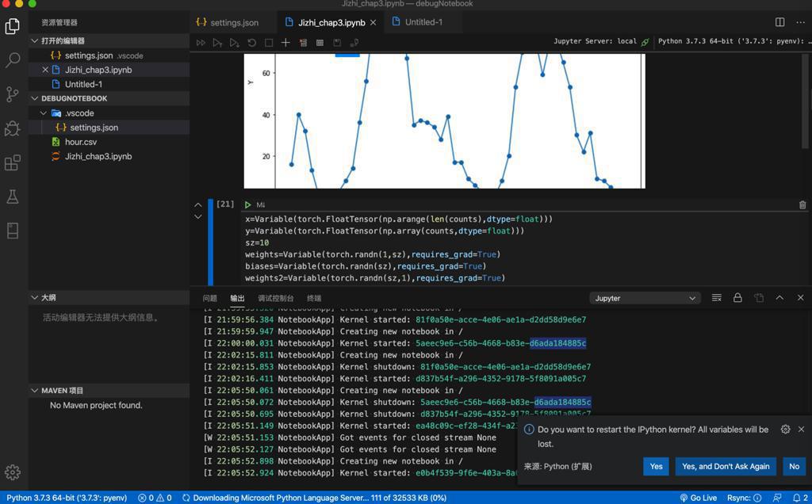Open the Source Control view
The width and height of the screenshot is (812, 504).
point(13,94)
